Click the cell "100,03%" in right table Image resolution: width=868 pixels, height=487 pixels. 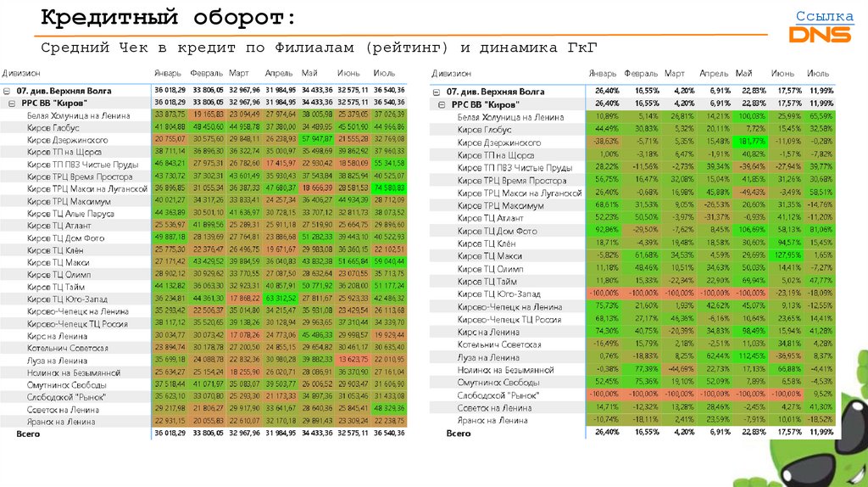pos(750,117)
